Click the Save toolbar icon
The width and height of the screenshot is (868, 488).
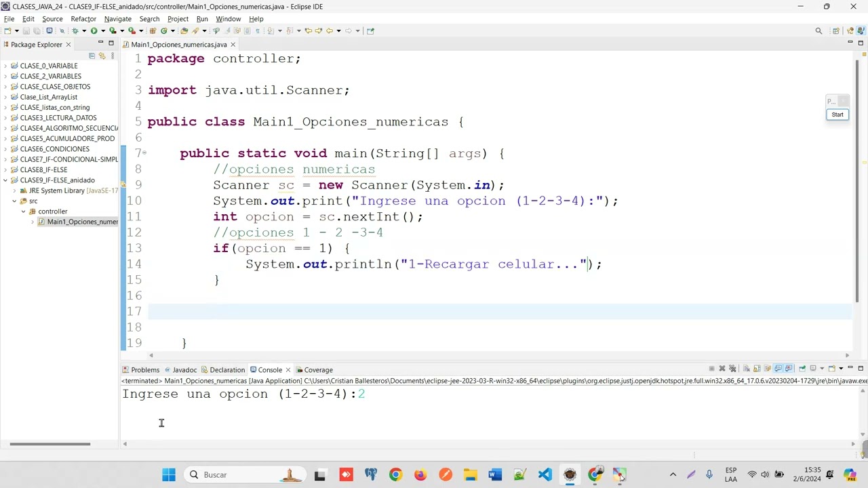pyautogui.click(x=26, y=30)
